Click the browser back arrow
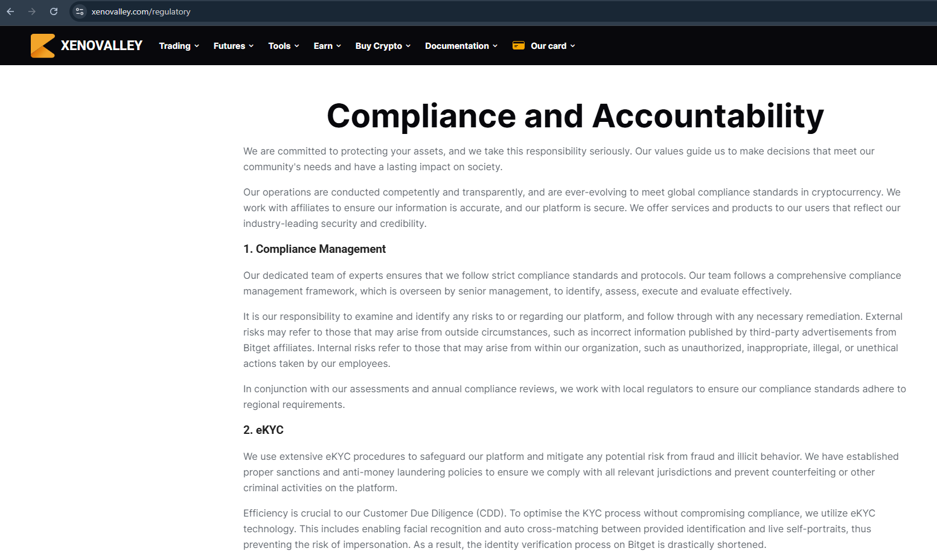 click(10, 11)
